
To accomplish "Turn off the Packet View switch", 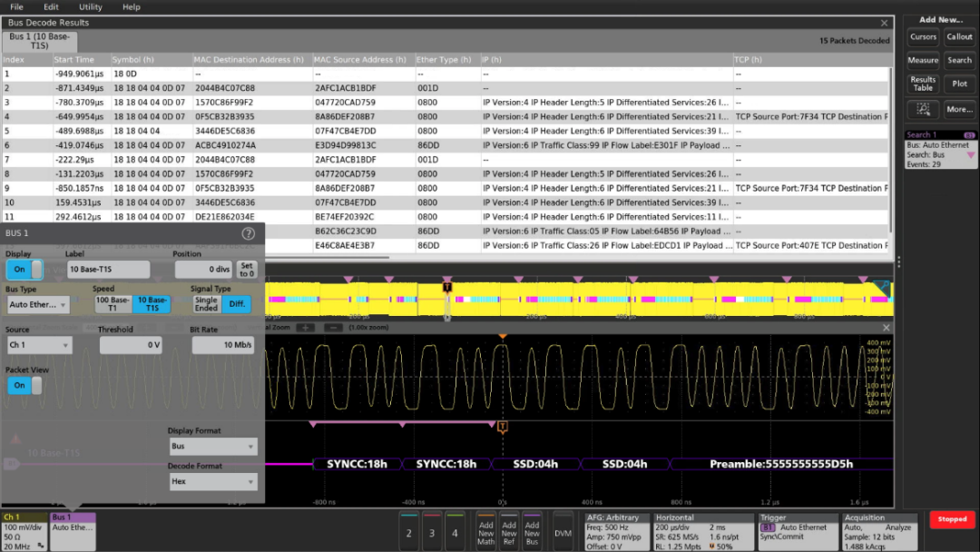I will point(24,386).
